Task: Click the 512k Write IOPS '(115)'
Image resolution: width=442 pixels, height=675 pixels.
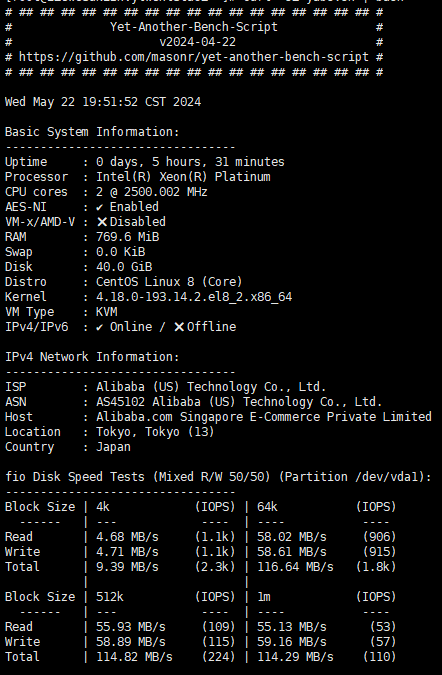Action: 219,642
